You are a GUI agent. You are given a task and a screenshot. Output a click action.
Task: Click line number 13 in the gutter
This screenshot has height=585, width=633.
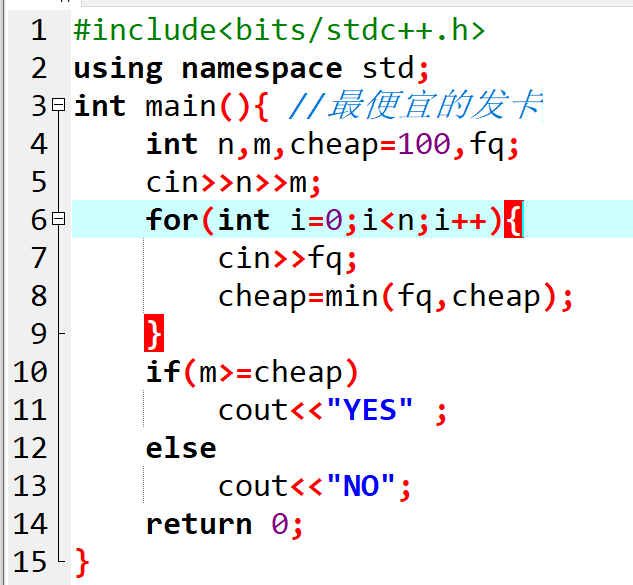tap(30, 486)
